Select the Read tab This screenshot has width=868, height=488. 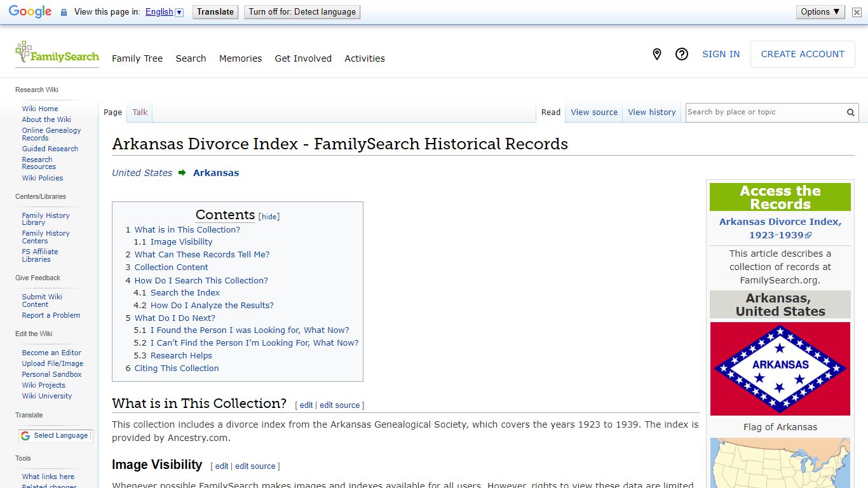click(x=551, y=112)
